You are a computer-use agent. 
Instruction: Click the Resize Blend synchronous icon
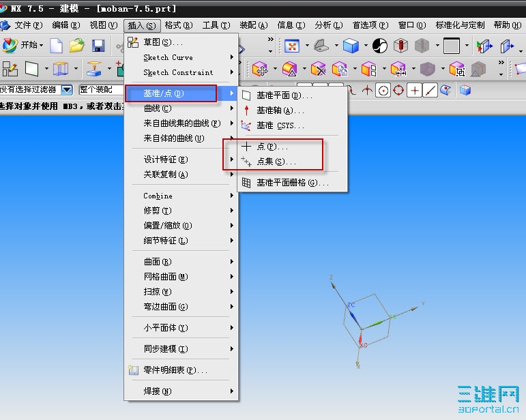pos(289,69)
